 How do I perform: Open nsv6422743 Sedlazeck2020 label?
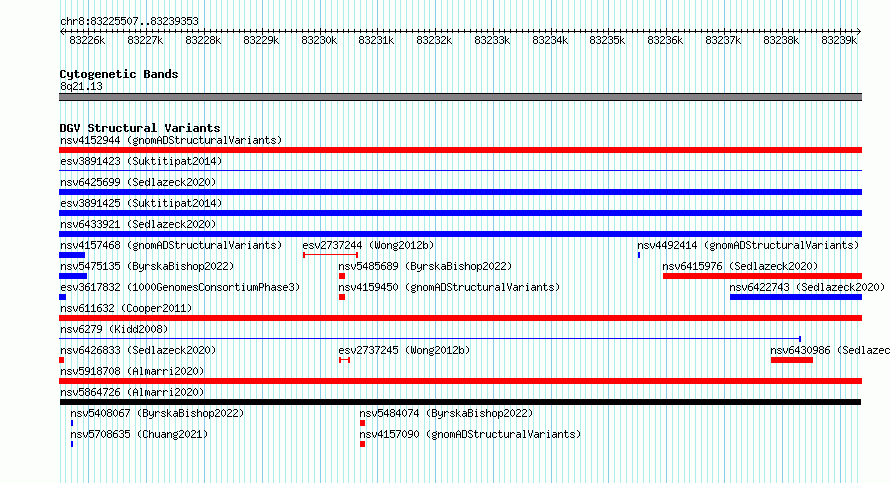pyautogui.click(x=807, y=287)
